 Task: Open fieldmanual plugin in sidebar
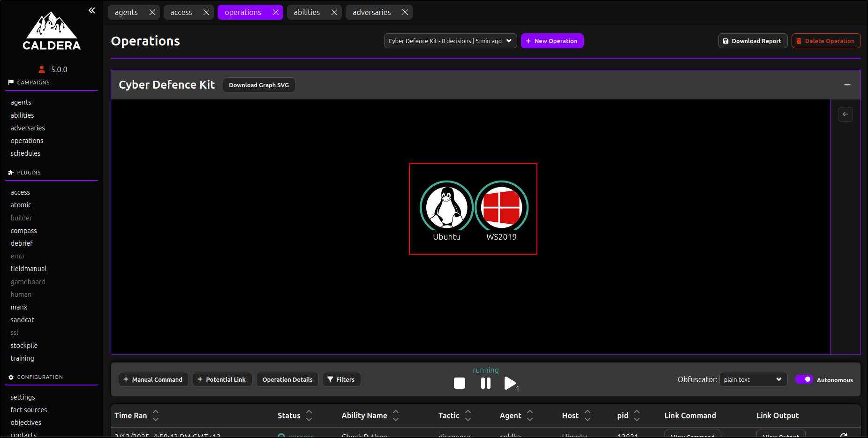click(x=29, y=269)
